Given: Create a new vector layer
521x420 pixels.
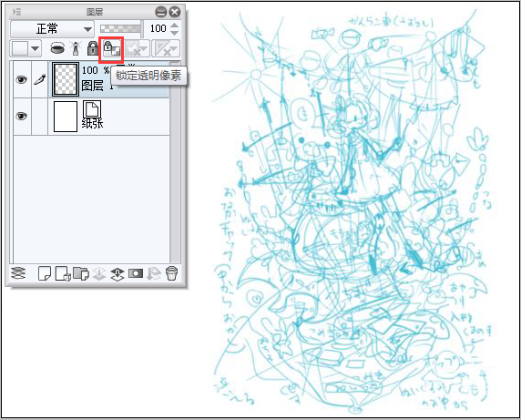Looking at the screenshot, I should click(63, 274).
